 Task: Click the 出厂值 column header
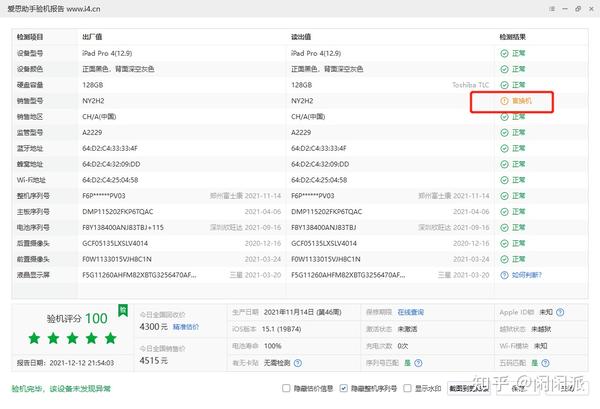pos(92,37)
